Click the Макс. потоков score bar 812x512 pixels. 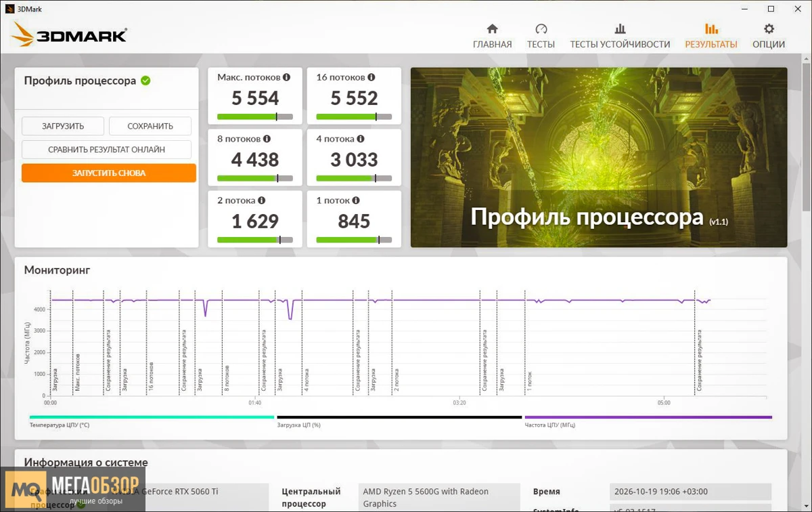pos(255,117)
